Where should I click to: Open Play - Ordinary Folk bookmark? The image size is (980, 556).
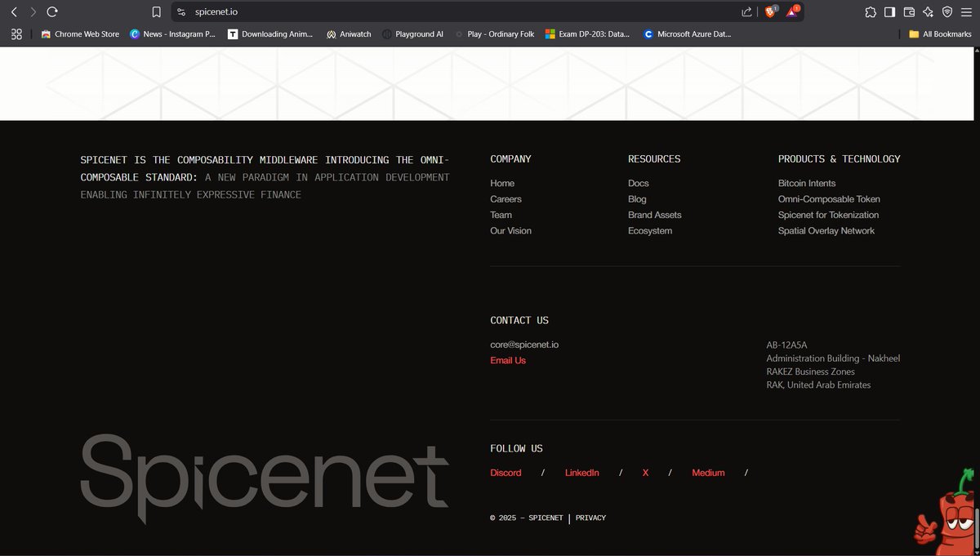click(x=494, y=34)
